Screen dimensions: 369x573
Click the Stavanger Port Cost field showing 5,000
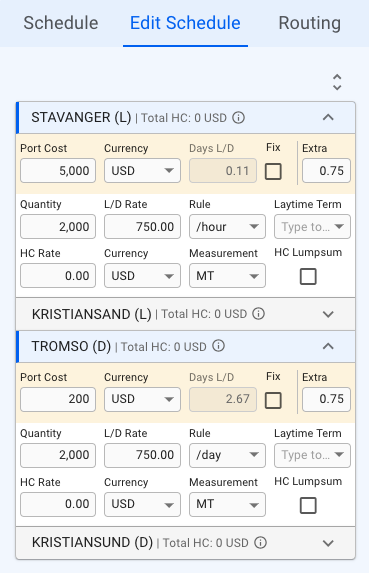click(x=58, y=170)
